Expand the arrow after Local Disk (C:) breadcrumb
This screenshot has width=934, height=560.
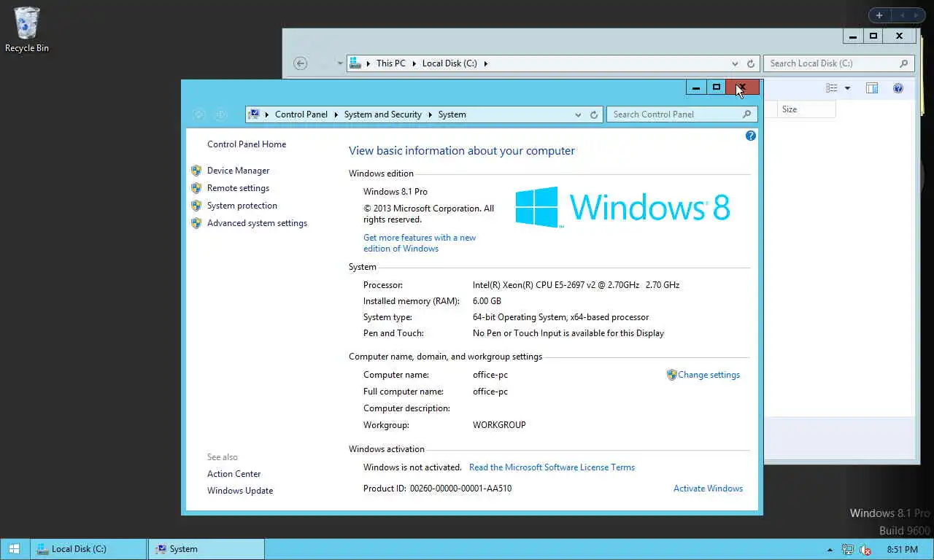click(x=486, y=63)
